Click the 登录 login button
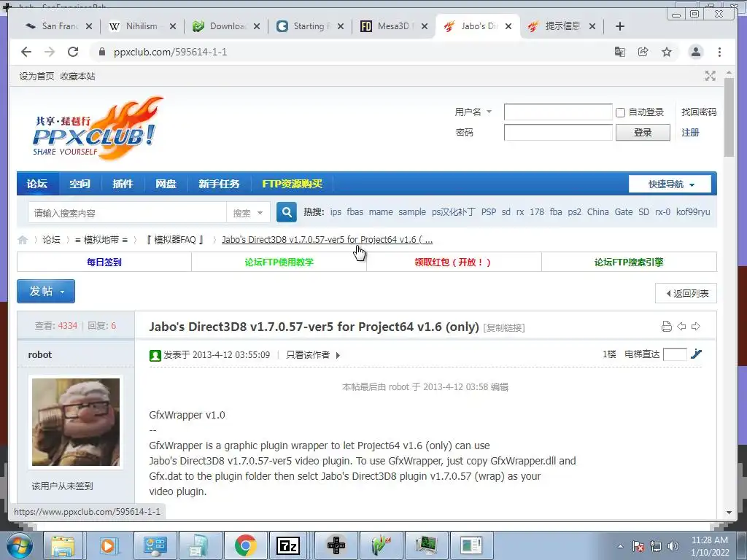Image resolution: width=747 pixels, height=560 pixels. tap(643, 133)
